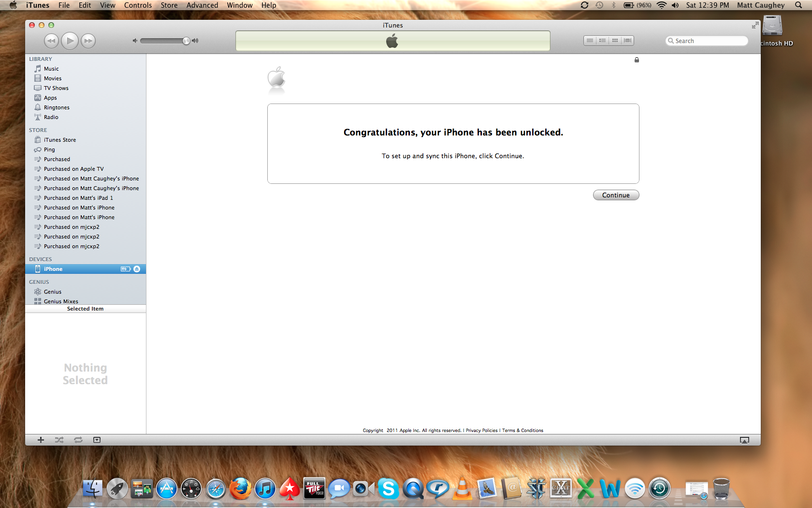Screen dimensions: 812x508
Task: Click the low volume speaker icon
Action: [135, 41]
